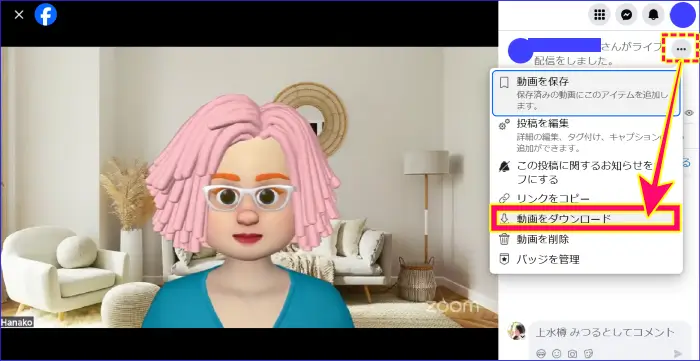The height and width of the screenshot is (361, 700).
Task: Open the apps grid menu icon
Action: pyautogui.click(x=599, y=15)
